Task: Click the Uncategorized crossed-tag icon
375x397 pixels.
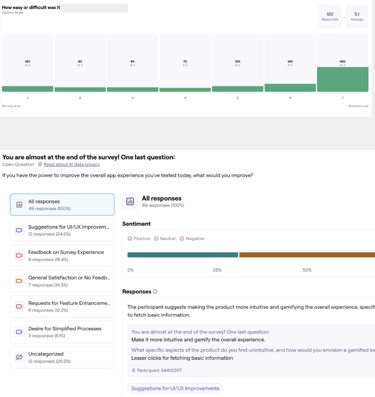Action: point(19,357)
